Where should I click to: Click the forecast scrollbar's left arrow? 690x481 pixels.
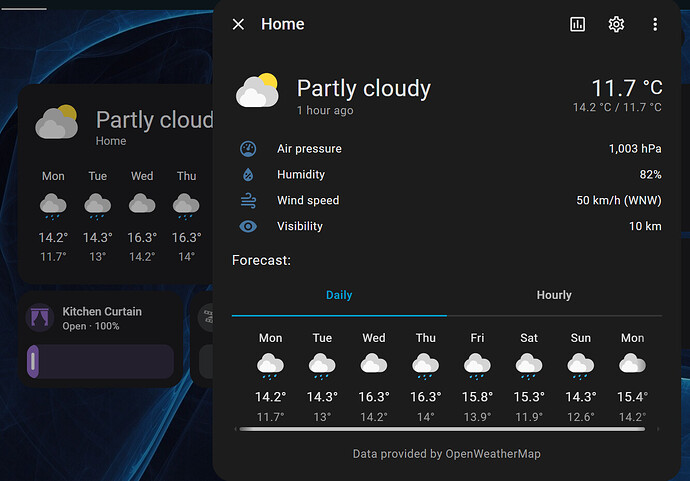click(235, 429)
